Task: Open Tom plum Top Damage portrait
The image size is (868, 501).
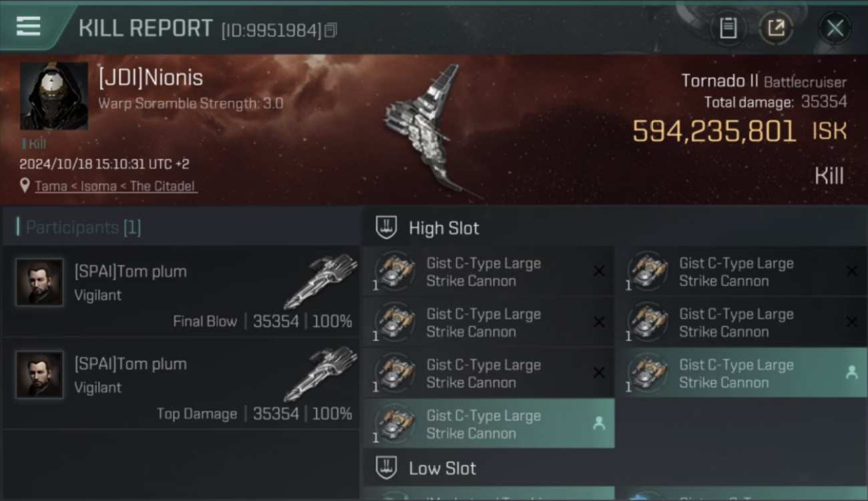Action: [x=39, y=375]
